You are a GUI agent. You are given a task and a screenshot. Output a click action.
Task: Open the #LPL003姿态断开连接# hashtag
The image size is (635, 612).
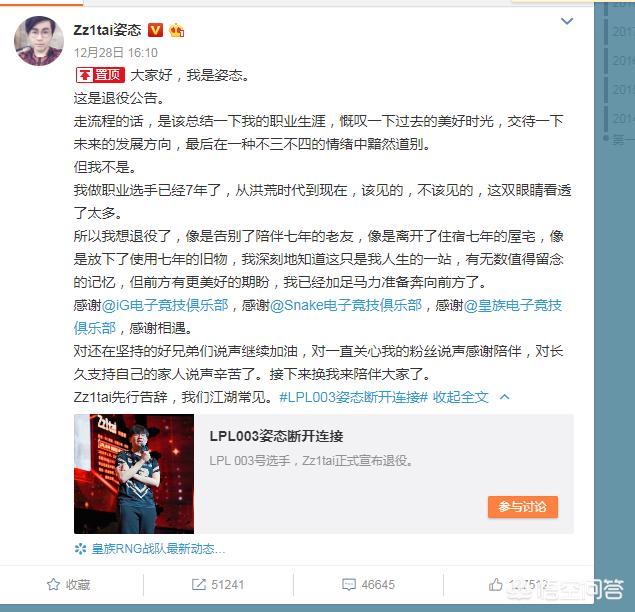tap(354, 397)
